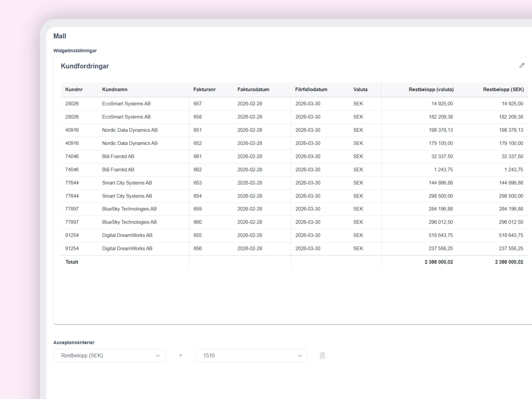Click Digital DreamWorks AB on invoice 655 row
Image resolution: width=532 pixels, height=399 pixels.
click(x=127, y=235)
